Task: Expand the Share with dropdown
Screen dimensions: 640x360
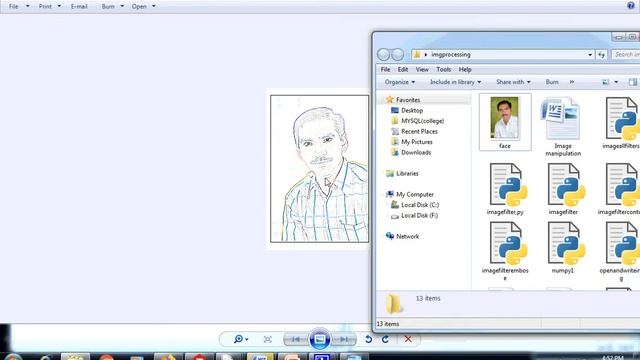Action: click(513, 82)
